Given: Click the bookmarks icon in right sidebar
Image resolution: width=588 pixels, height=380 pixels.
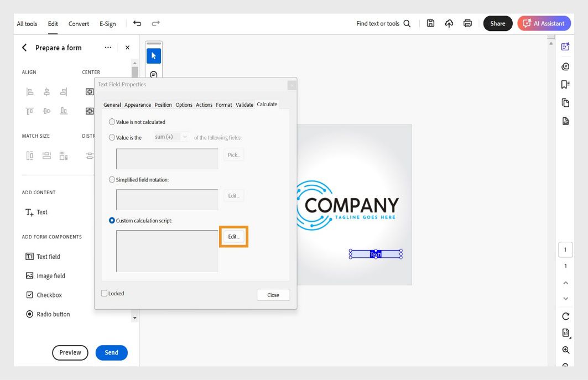Looking at the screenshot, I should coord(565,84).
